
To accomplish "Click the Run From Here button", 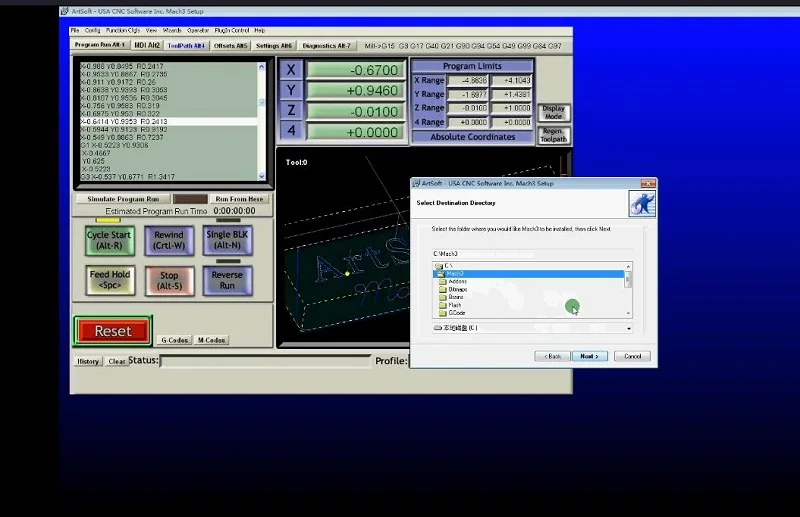I will pos(239,199).
